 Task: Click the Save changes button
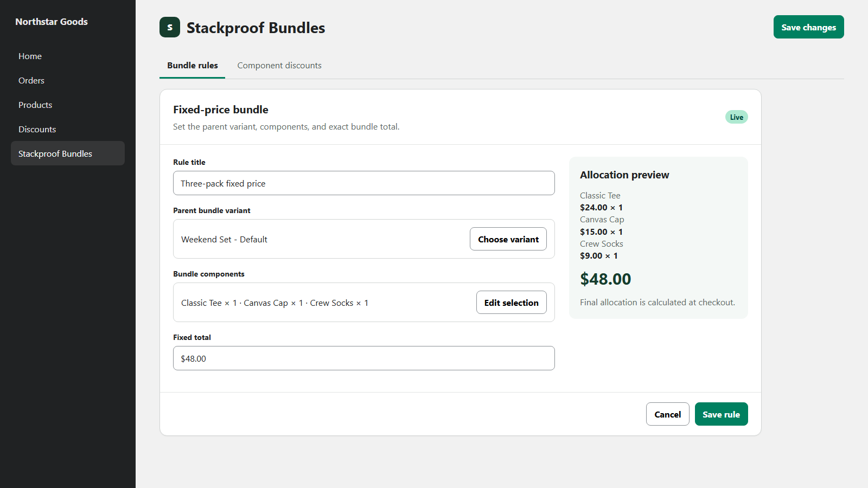coord(808,27)
